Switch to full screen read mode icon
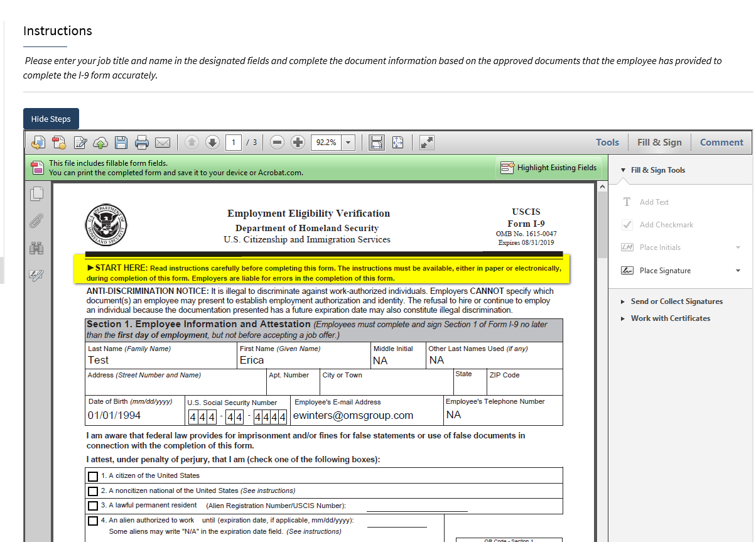This screenshot has height=542, width=756. [x=427, y=143]
